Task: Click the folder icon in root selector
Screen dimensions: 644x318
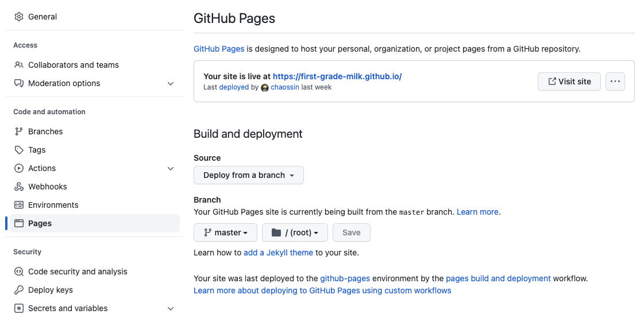Action: [x=276, y=232]
